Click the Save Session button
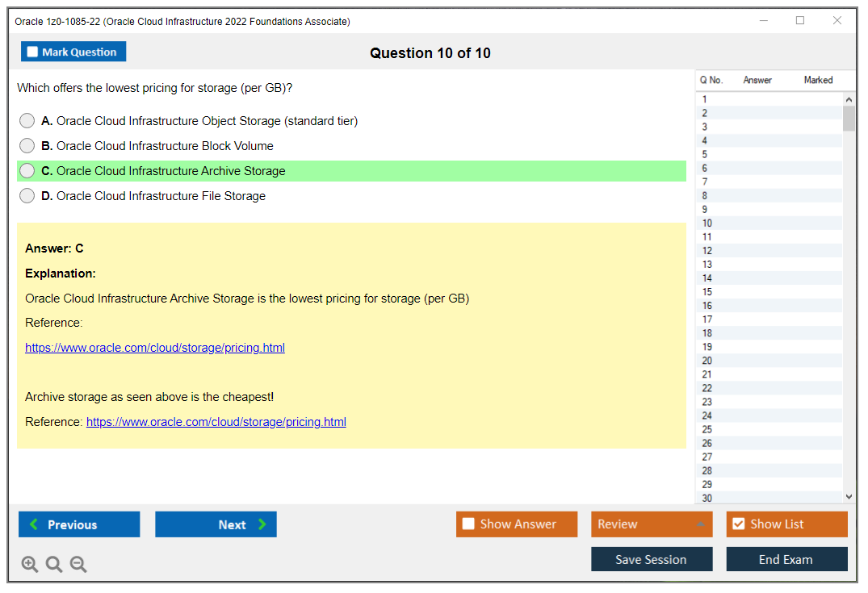The image size is (868, 593). pyautogui.click(x=652, y=558)
